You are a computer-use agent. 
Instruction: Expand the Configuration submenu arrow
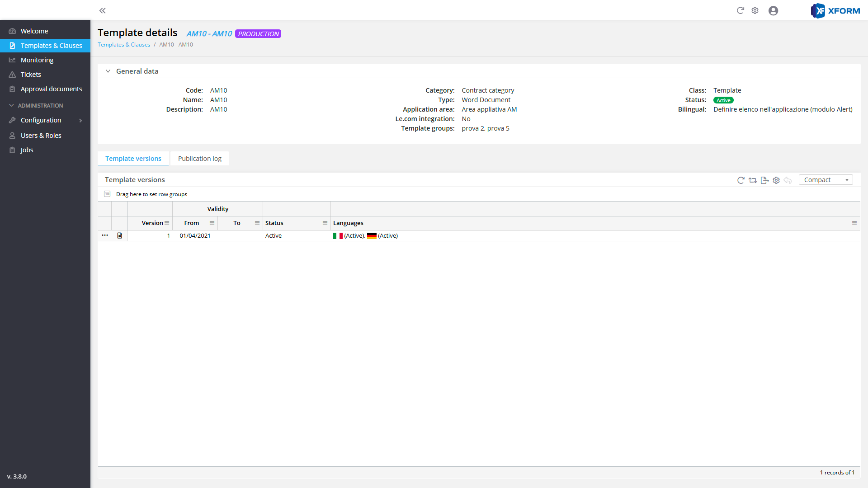(x=80, y=121)
